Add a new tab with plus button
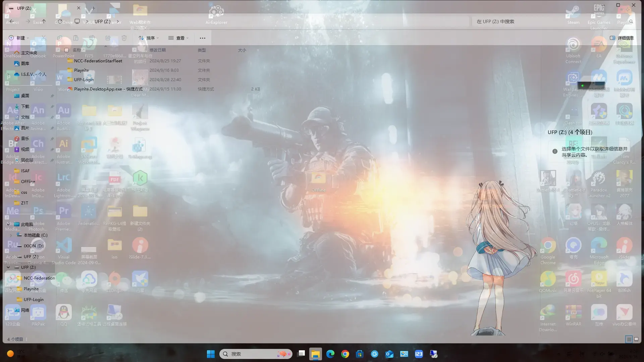The image size is (644, 362). coord(93,8)
